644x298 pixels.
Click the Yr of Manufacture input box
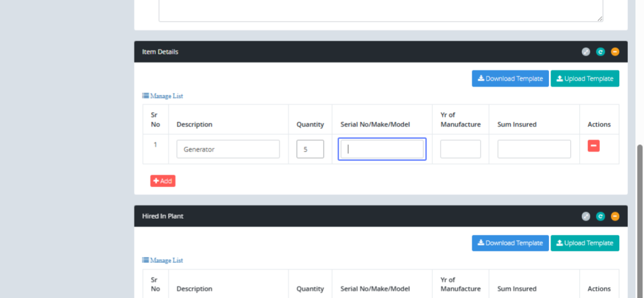460,150
